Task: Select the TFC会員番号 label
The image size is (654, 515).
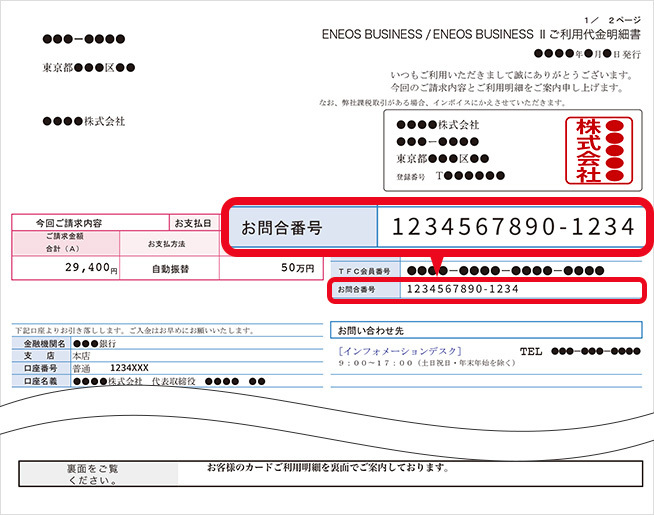Action: click(x=364, y=271)
